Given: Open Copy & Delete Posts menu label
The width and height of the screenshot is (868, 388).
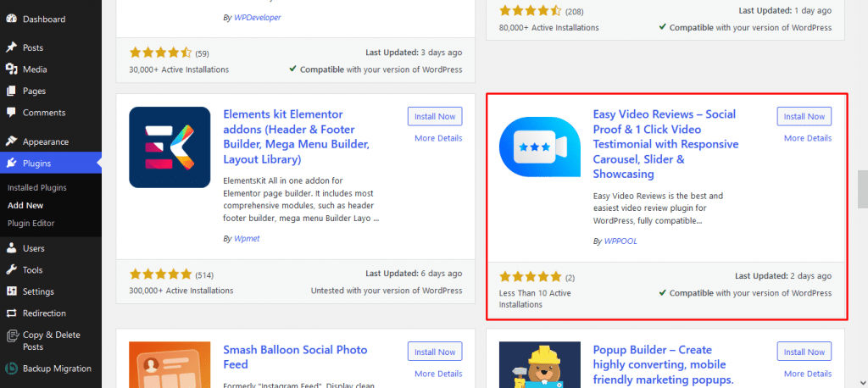Looking at the screenshot, I should (x=51, y=341).
